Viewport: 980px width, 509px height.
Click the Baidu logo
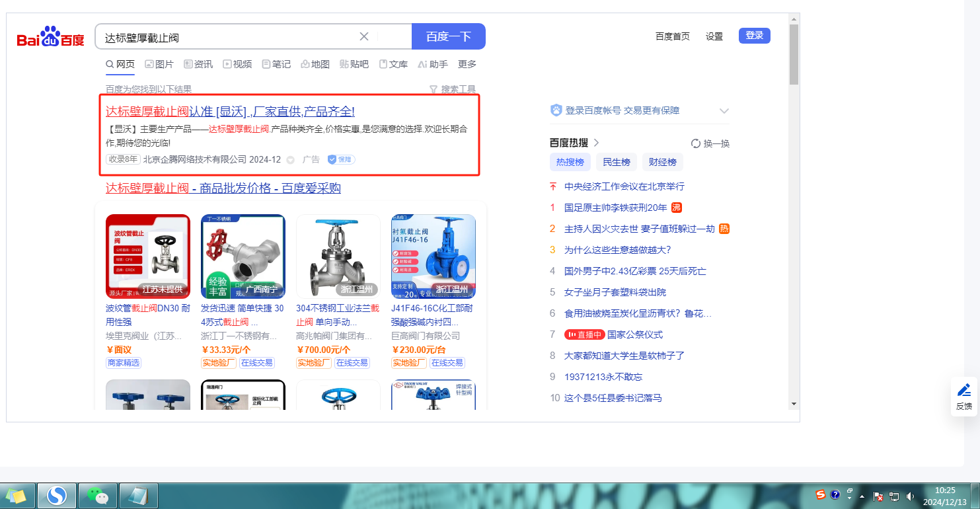(x=51, y=38)
